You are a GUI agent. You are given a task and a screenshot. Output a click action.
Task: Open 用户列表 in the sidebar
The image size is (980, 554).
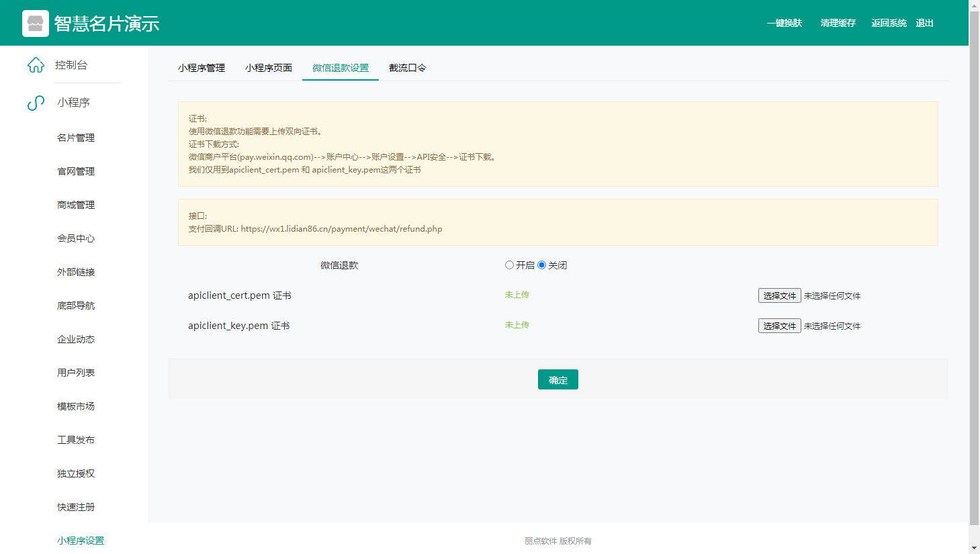(76, 373)
